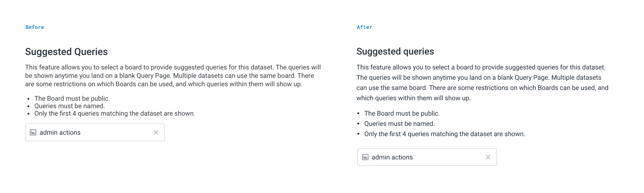Click 'Queries must be named' in After list

pyautogui.click(x=399, y=124)
